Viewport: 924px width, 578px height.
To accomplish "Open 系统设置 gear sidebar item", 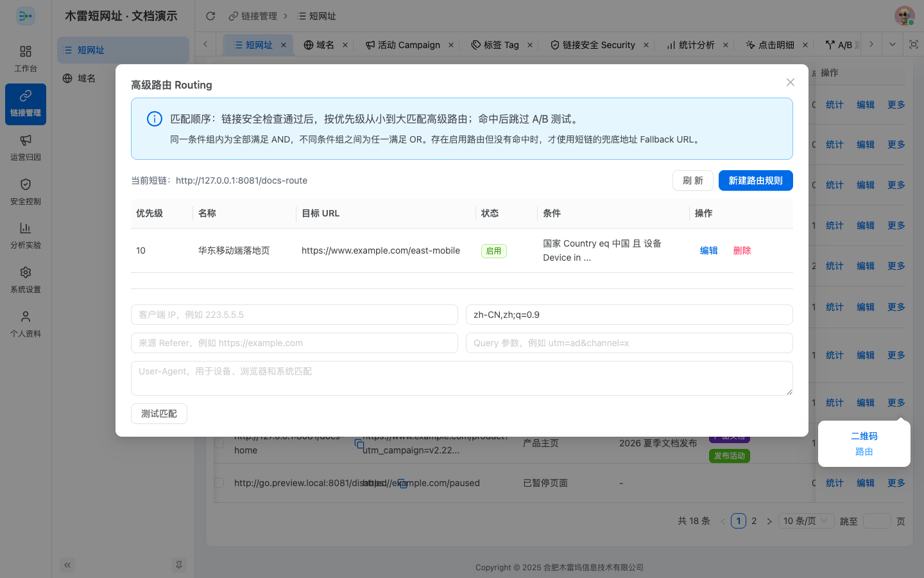I will click(26, 280).
